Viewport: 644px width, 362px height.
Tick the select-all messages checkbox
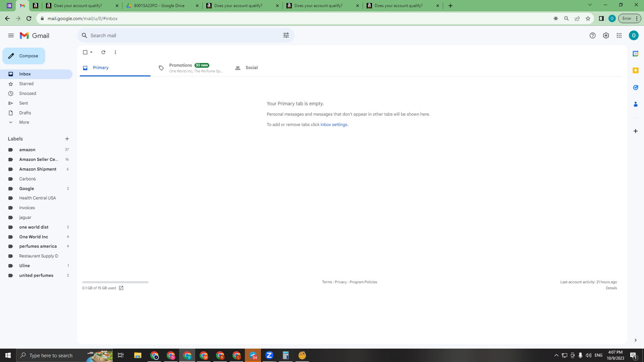(85, 52)
